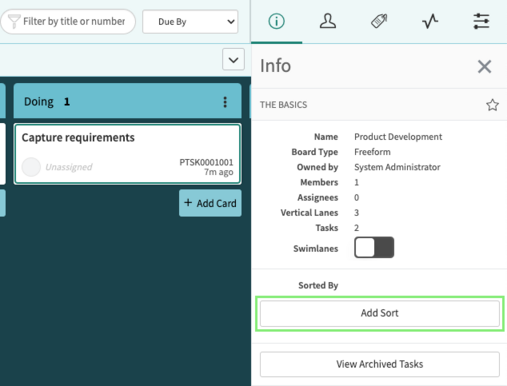Click Add Card in the Doing lane
The image size is (507, 386).
point(210,203)
